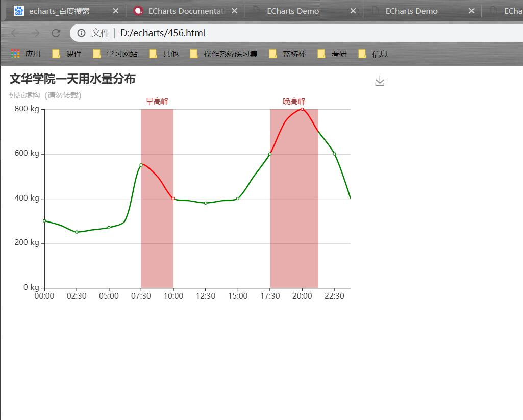Click the data point at 00:00

click(45, 221)
